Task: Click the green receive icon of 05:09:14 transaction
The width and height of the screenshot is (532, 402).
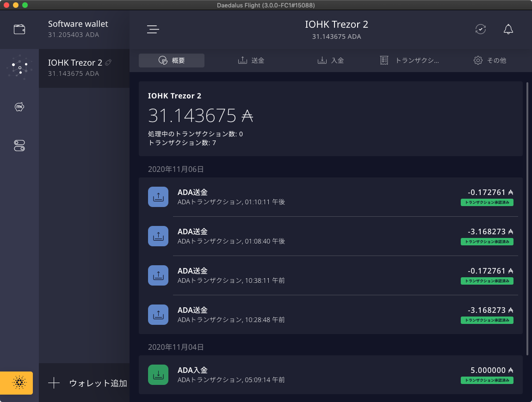Action: pos(158,375)
